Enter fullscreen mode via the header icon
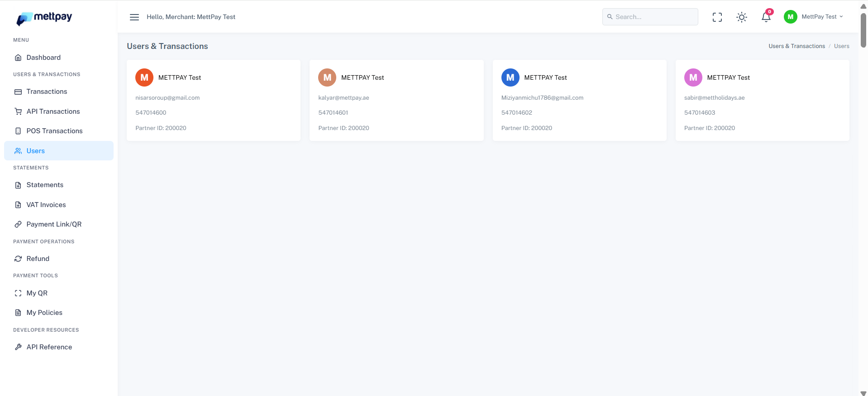Viewport: 868px width, 396px height. tap(717, 17)
